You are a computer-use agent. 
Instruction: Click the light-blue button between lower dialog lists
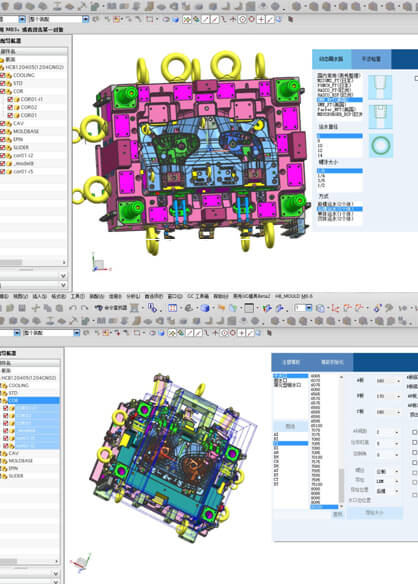coord(290,426)
